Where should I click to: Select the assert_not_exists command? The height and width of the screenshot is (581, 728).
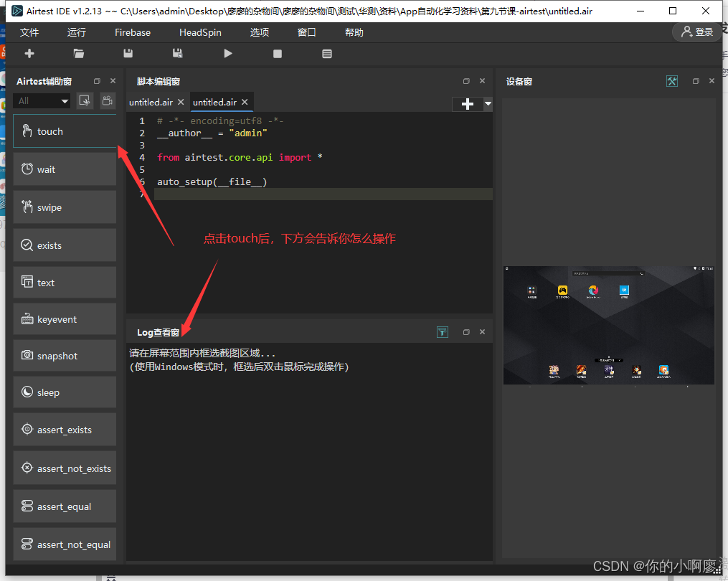[x=65, y=468]
